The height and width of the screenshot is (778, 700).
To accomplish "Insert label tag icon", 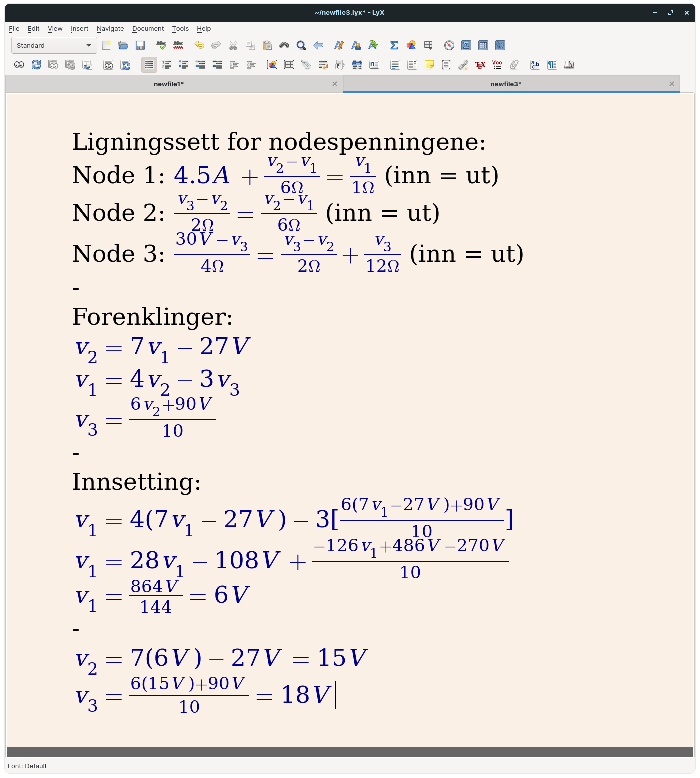I will [x=306, y=65].
